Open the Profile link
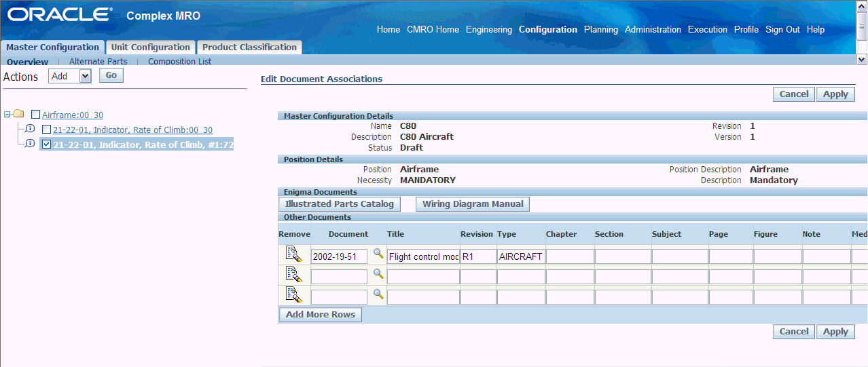Viewport: 868px width, 367px height. click(x=746, y=29)
